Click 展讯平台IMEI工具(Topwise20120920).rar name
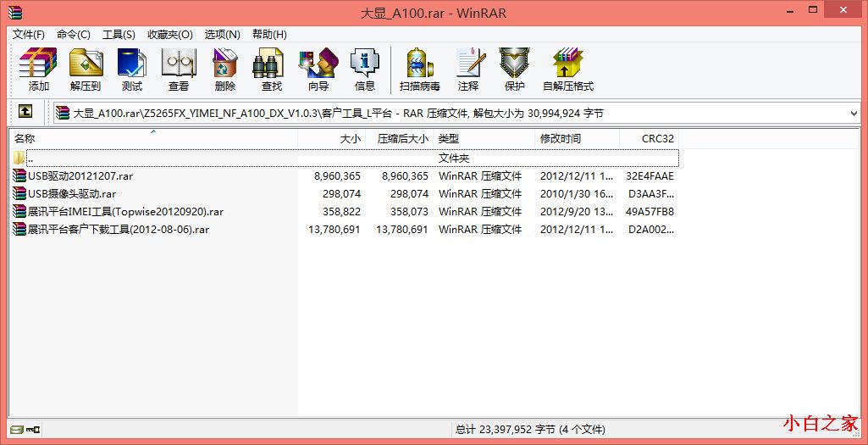The height and width of the screenshot is (445, 868). click(x=125, y=212)
